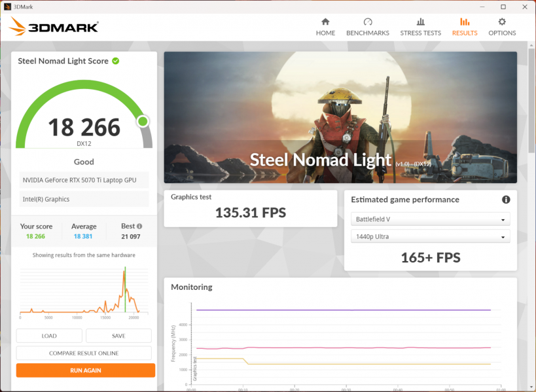Click the SAVE button
Image resolution: width=536 pixels, height=392 pixels.
[118, 336]
